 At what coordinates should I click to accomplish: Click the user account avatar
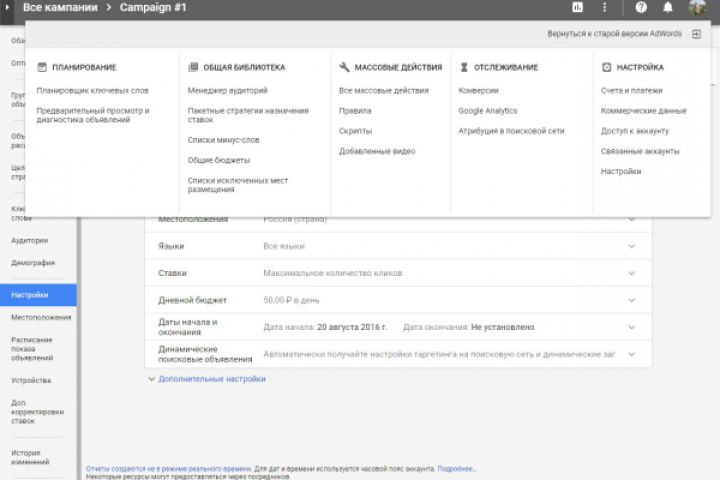[697, 8]
